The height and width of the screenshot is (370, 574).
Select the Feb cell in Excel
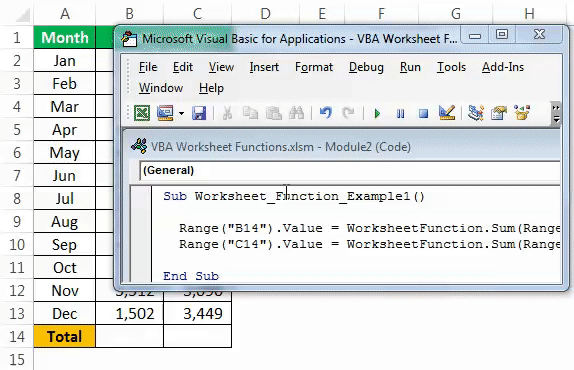tap(64, 83)
